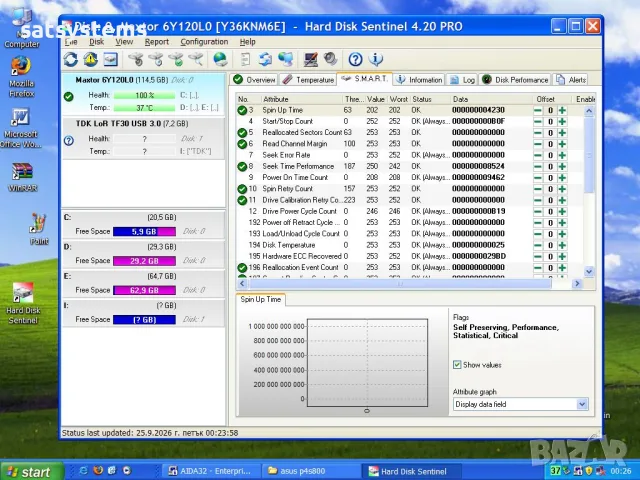Open the report document toolbar icon
The height and width of the screenshot is (480, 640).
pos(245,60)
